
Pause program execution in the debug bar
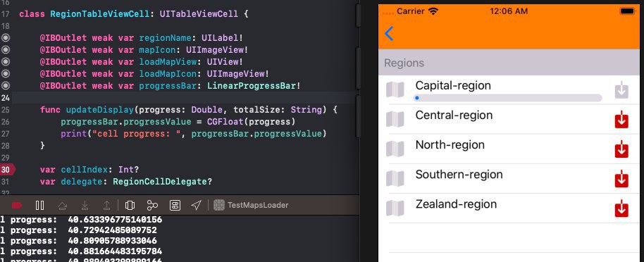pos(40,205)
